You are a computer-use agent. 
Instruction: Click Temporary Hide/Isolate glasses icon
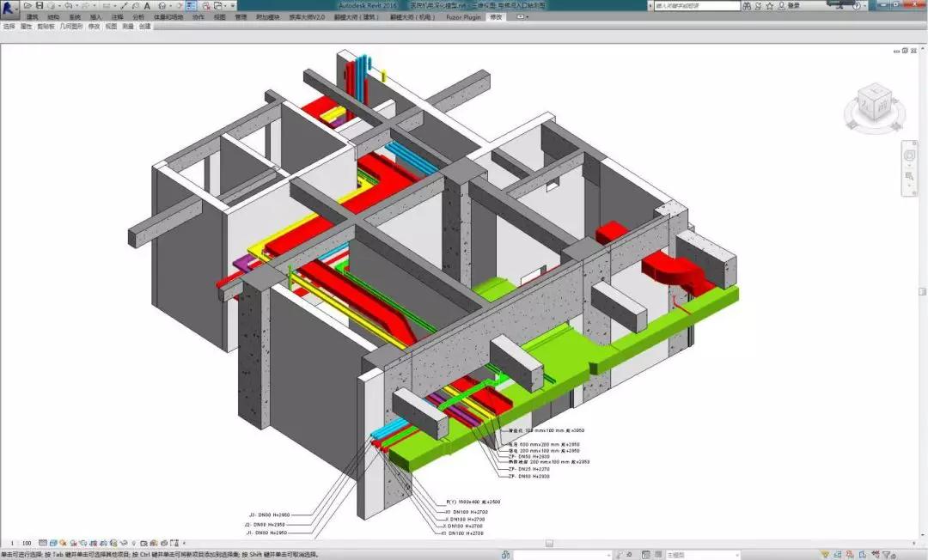[x=124, y=543]
